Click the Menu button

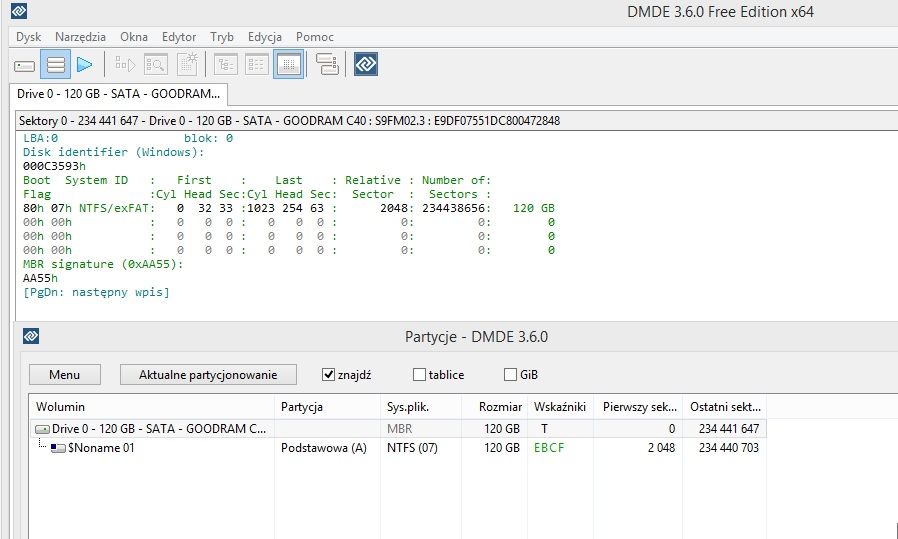coord(65,375)
